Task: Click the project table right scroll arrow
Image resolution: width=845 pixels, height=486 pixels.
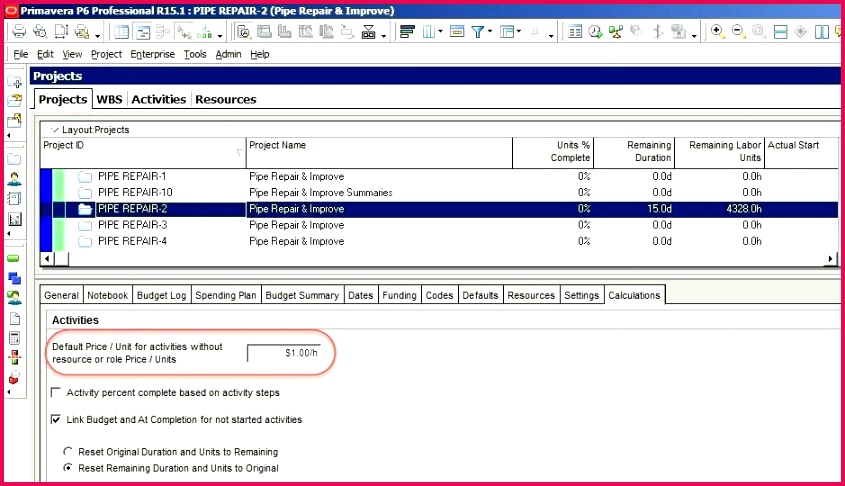Action: point(830,259)
